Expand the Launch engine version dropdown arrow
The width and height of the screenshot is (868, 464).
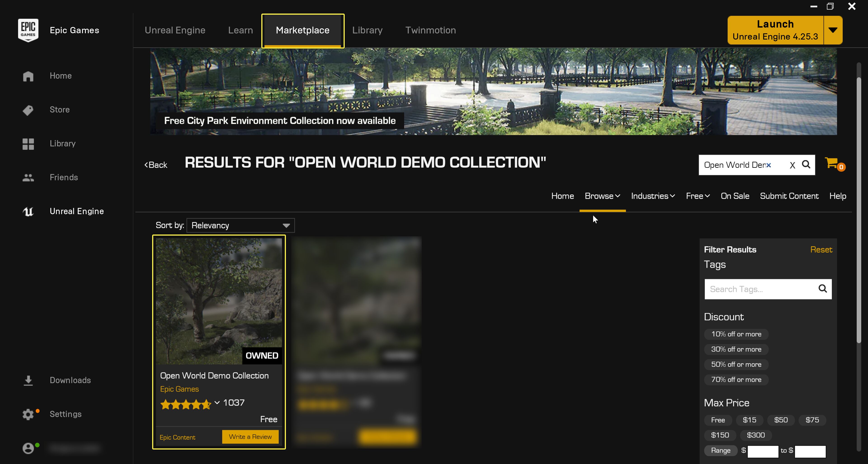(x=833, y=30)
